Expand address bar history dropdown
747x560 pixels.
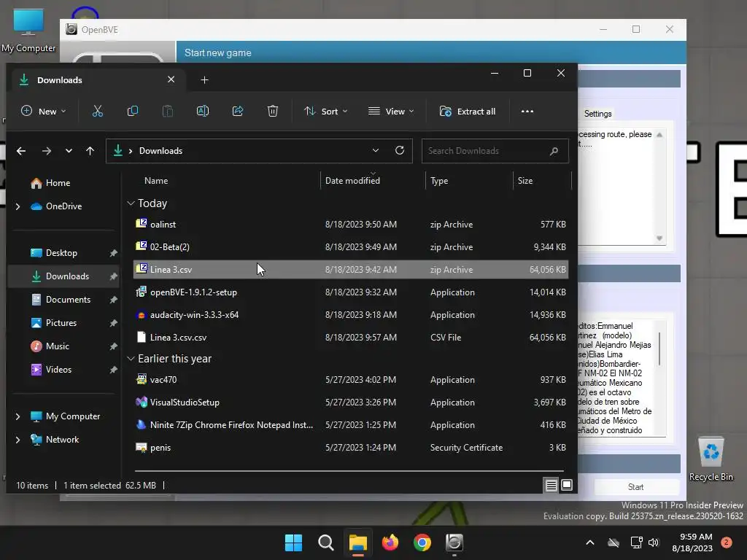[376, 150]
